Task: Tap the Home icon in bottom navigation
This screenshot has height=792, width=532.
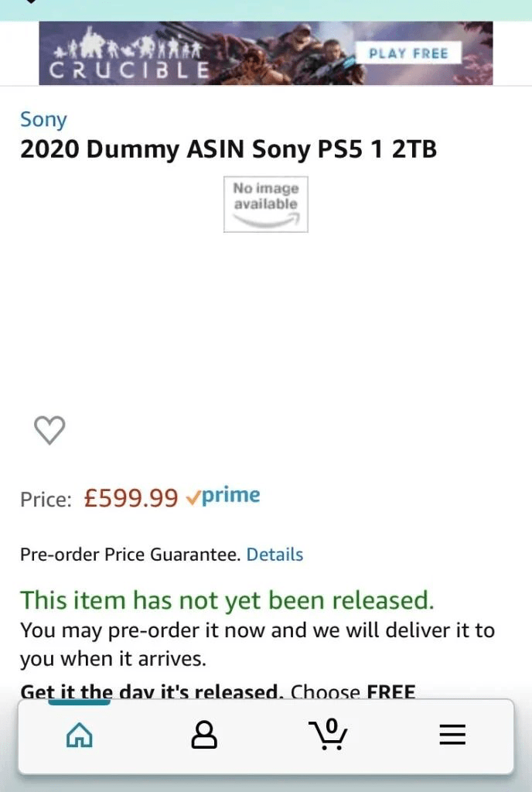Action: click(x=80, y=735)
